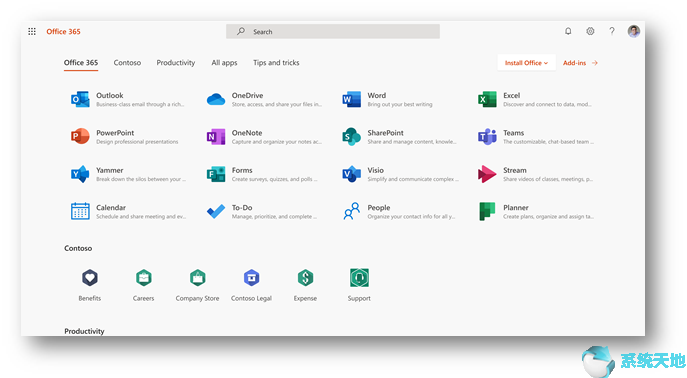
Task: Click the Contoso Legal label
Action: pos(251,298)
